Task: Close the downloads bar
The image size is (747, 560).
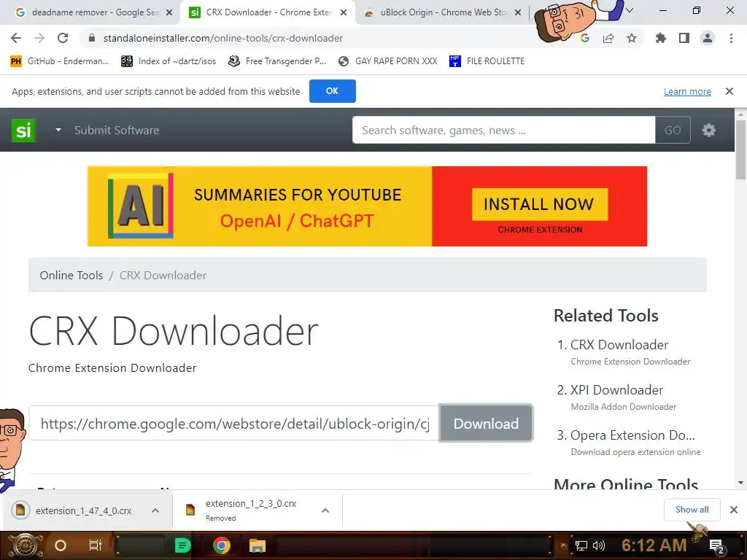Action: tap(734, 510)
